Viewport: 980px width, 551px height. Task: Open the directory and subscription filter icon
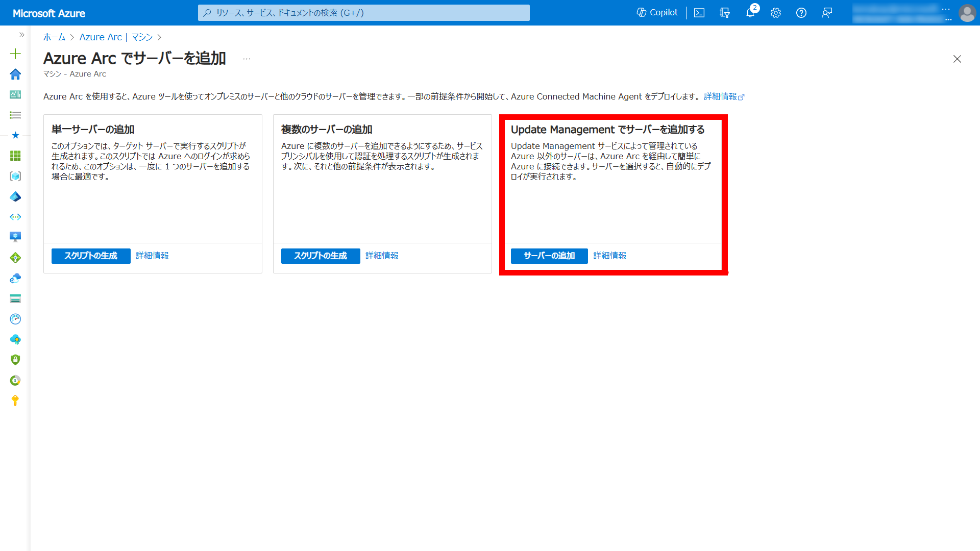(725, 13)
